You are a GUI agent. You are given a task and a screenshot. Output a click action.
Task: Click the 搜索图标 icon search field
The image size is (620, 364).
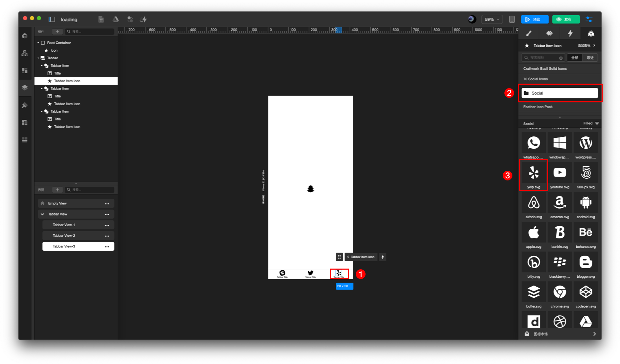click(543, 58)
